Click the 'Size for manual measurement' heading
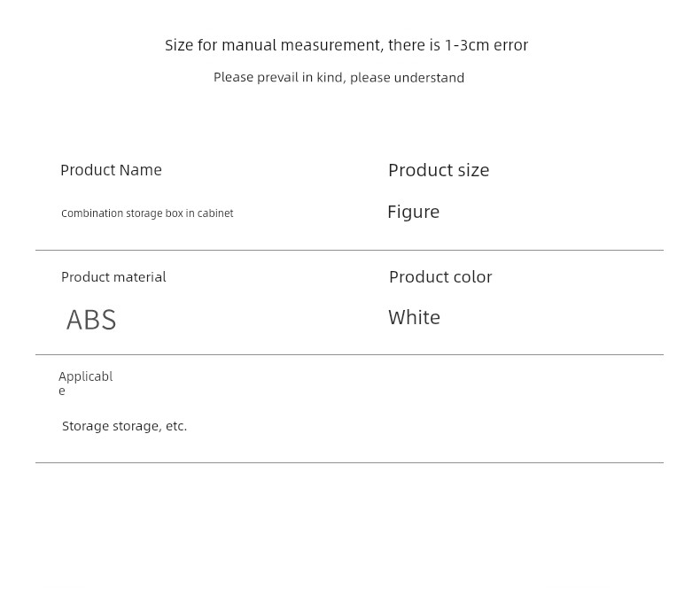700x589 pixels. point(346,45)
